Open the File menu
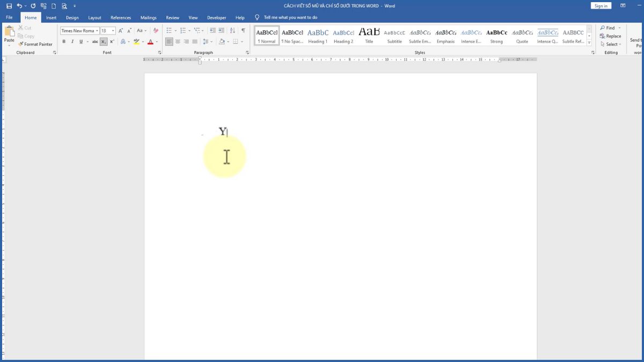 [x=9, y=18]
